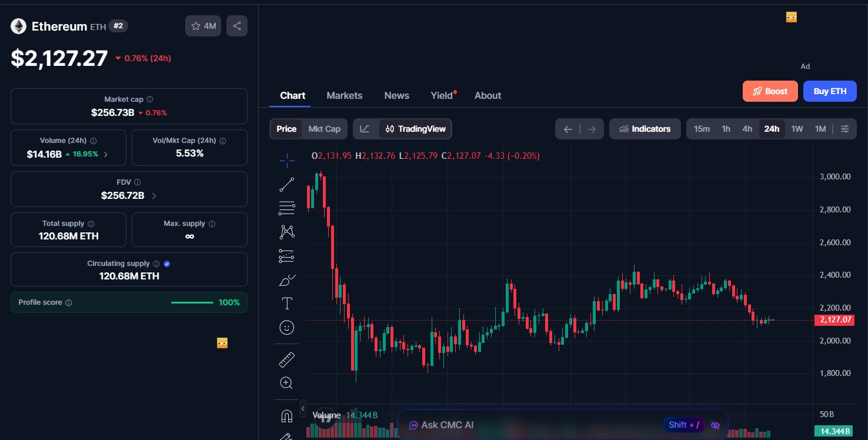Click the $2,127.27 price text
This screenshot has width=868, height=440.
59,58
